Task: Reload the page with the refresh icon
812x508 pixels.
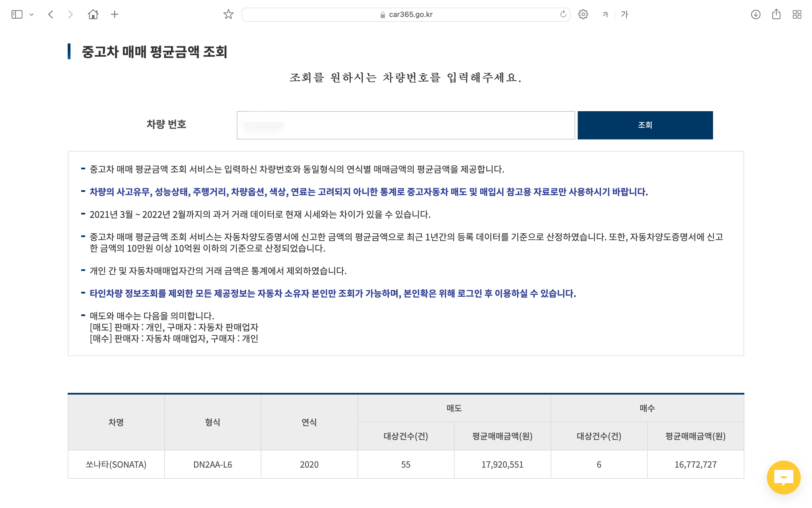Action: [x=563, y=14]
